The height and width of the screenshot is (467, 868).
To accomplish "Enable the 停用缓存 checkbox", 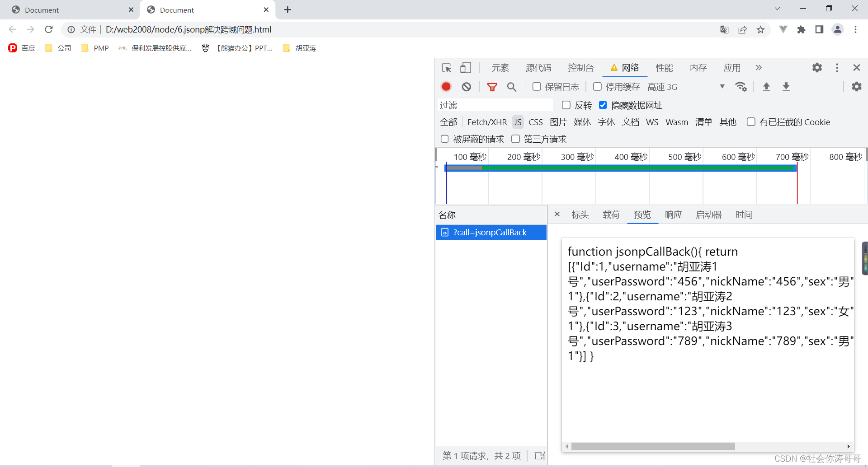I will pyautogui.click(x=597, y=86).
